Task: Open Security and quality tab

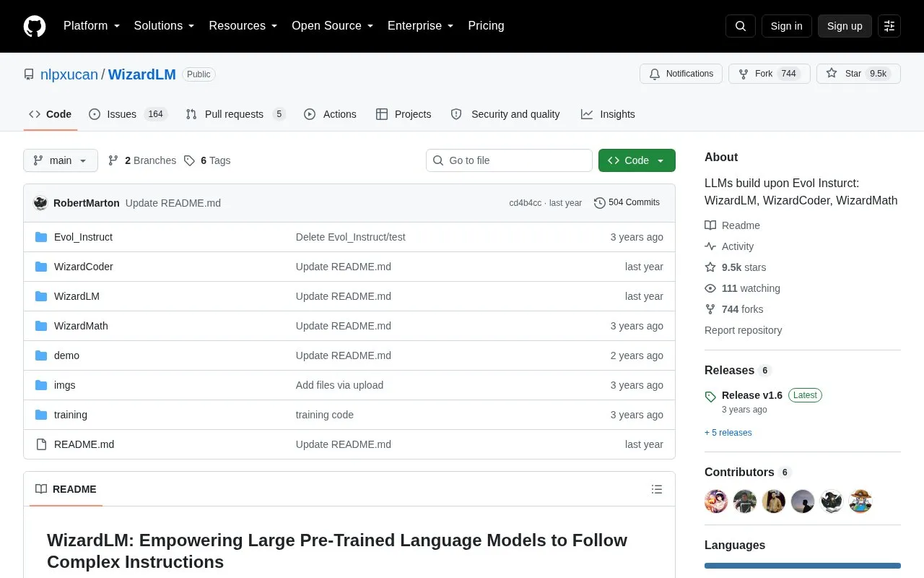Action: pyautogui.click(x=505, y=114)
